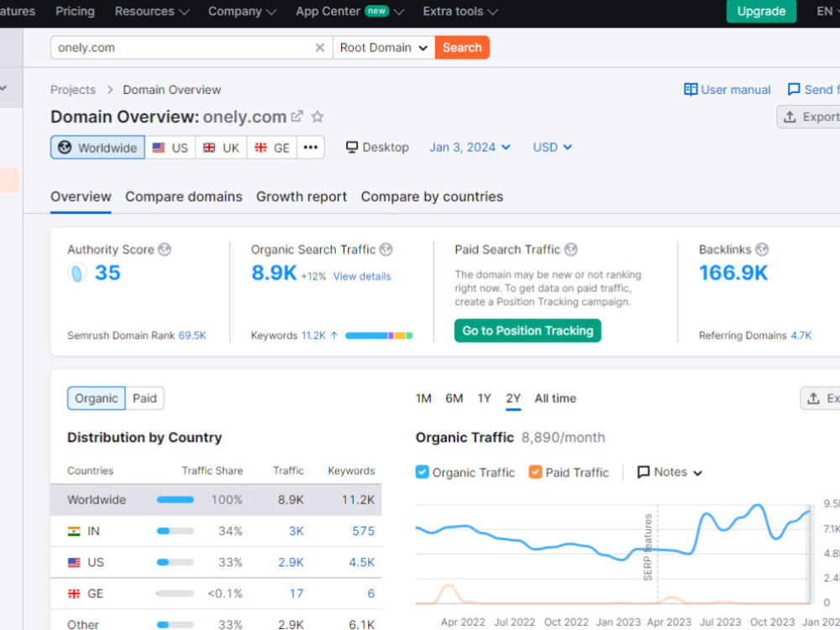Open the Notes dropdown
The height and width of the screenshot is (630, 840).
[x=669, y=472]
